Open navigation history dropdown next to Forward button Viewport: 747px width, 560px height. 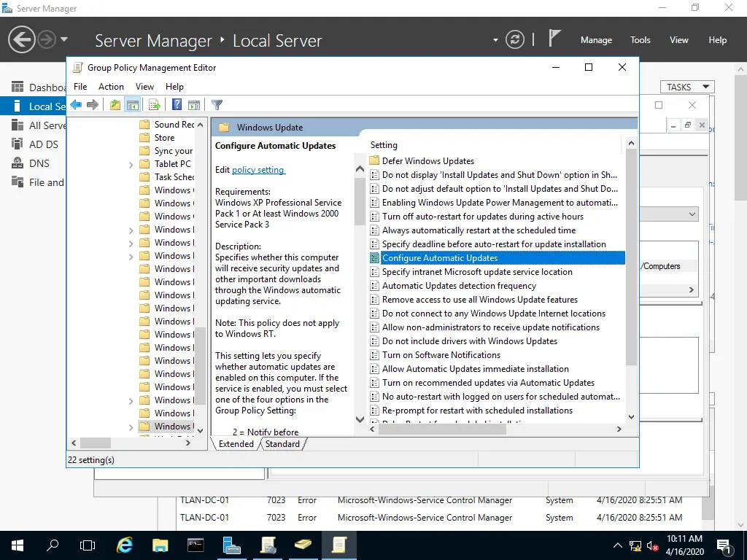click(64, 39)
